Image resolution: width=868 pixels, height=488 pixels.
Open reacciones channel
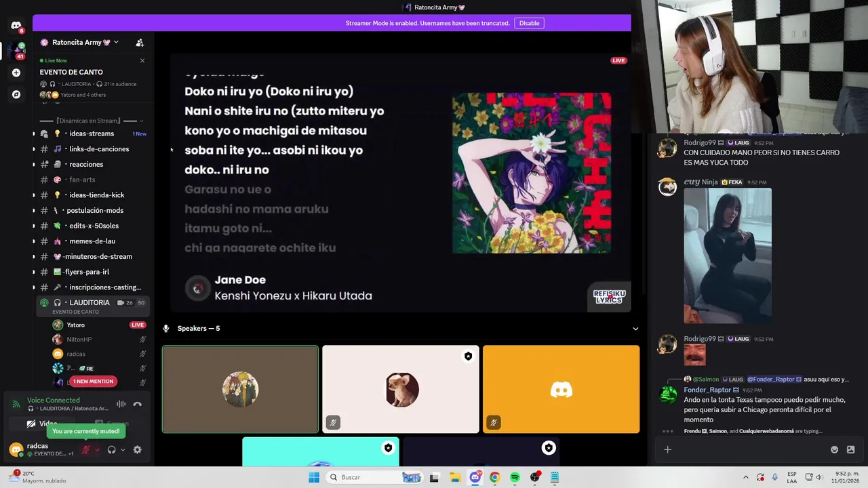[93, 165]
